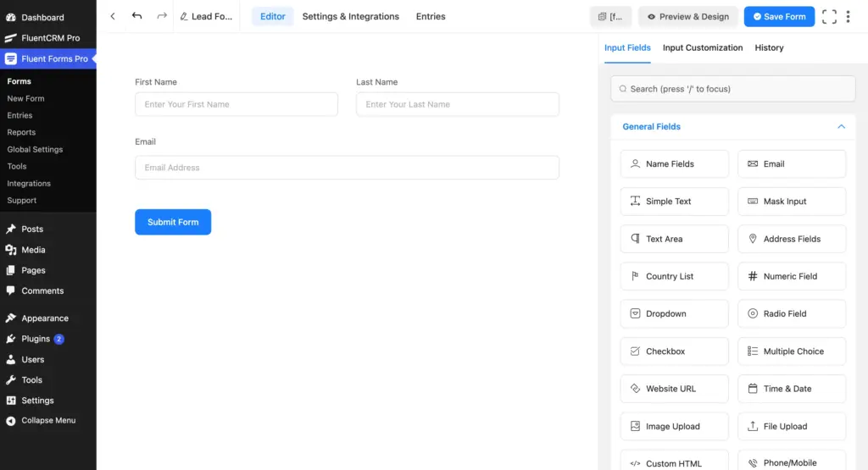Add Numeric Field element

tap(792, 276)
